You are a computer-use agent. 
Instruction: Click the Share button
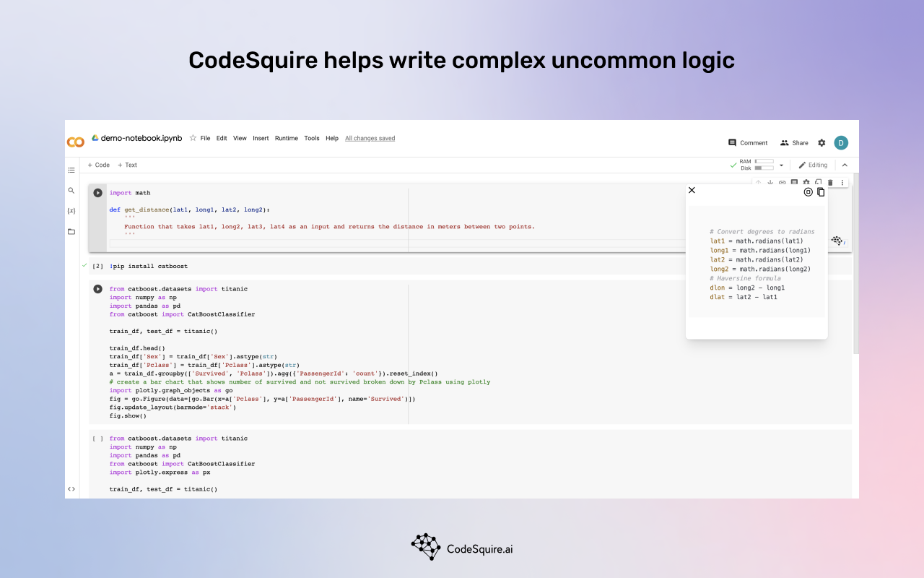pos(794,143)
